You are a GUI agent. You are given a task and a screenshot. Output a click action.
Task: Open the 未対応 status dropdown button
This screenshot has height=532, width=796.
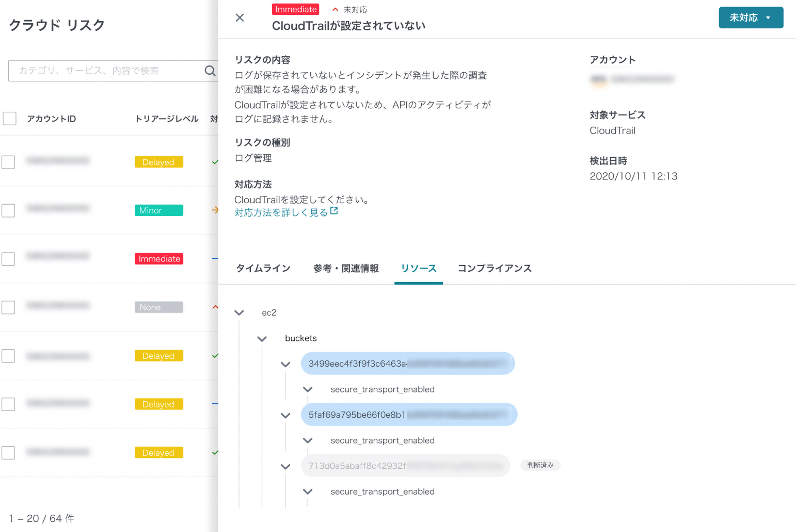coord(750,18)
